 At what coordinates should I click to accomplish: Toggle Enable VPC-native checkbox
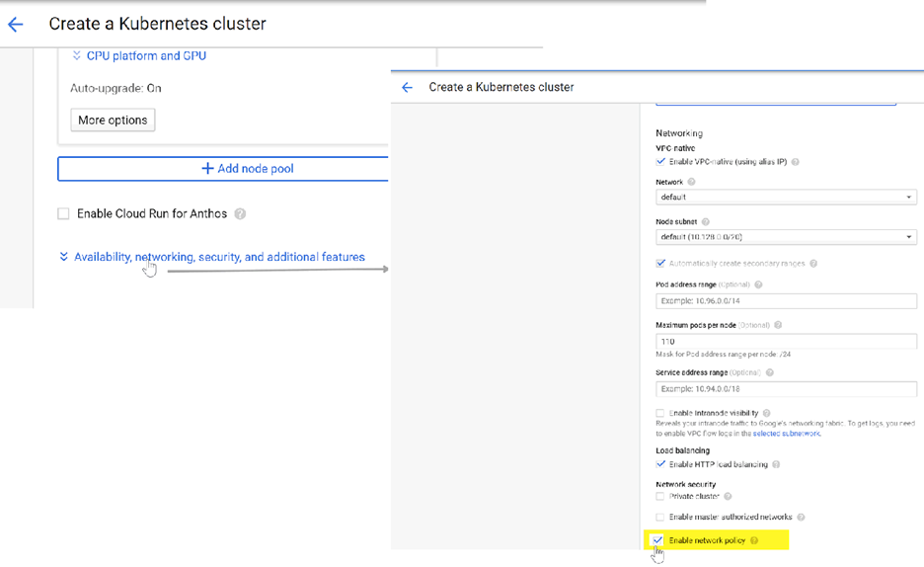point(660,161)
